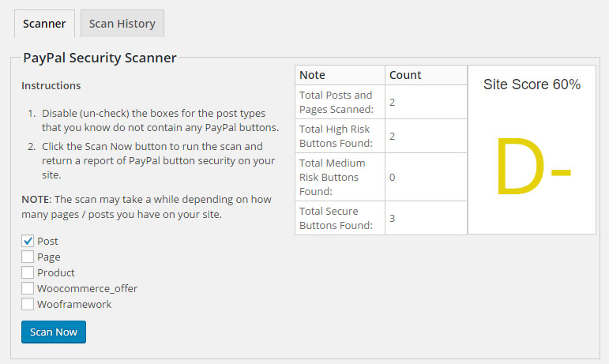This screenshot has height=364, width=609.
Task: Click the count value 3 for secure buttons
Action: point(393,219)
